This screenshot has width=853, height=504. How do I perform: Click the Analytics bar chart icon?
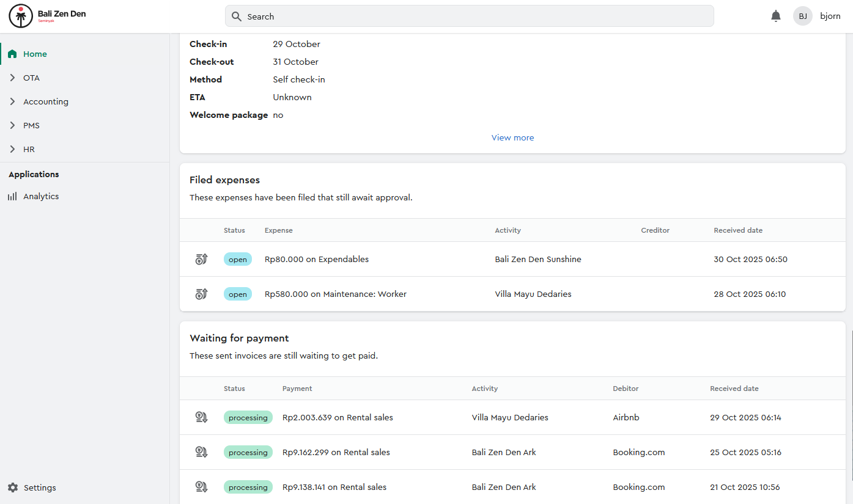pyautogui.click(x=12, y=196)
